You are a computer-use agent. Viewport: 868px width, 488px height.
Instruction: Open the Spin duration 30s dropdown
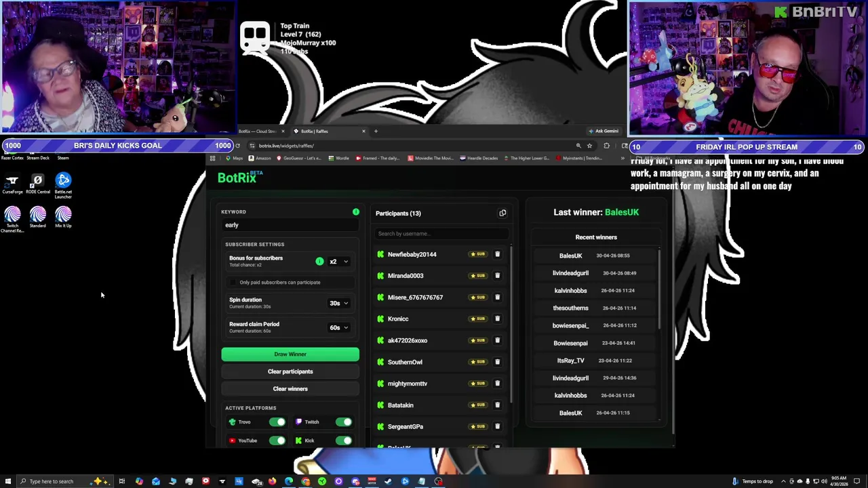coord(339,304)
